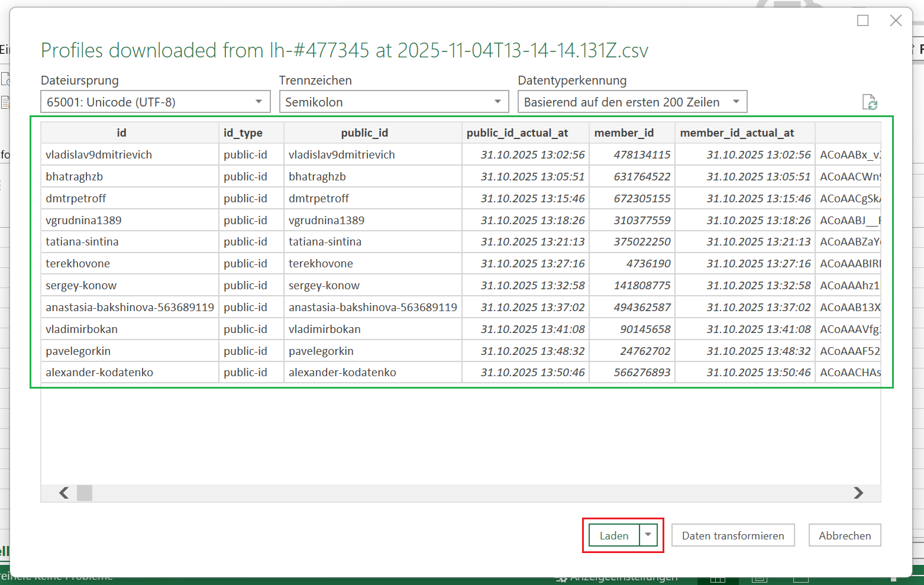Viewport: 924px width, 585px height.
Task: Click the id_type column header
Action: tap(243, 133)
